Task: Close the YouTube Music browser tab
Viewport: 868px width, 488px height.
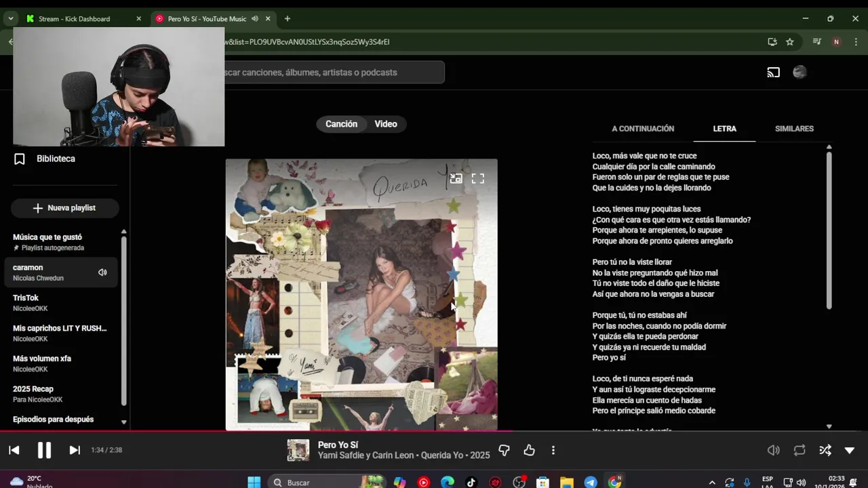Action: tap(267, 19)
